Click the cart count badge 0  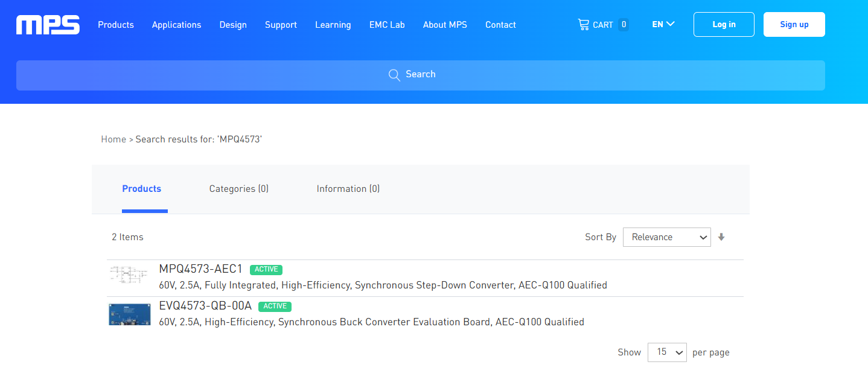(x=624, y=25)
